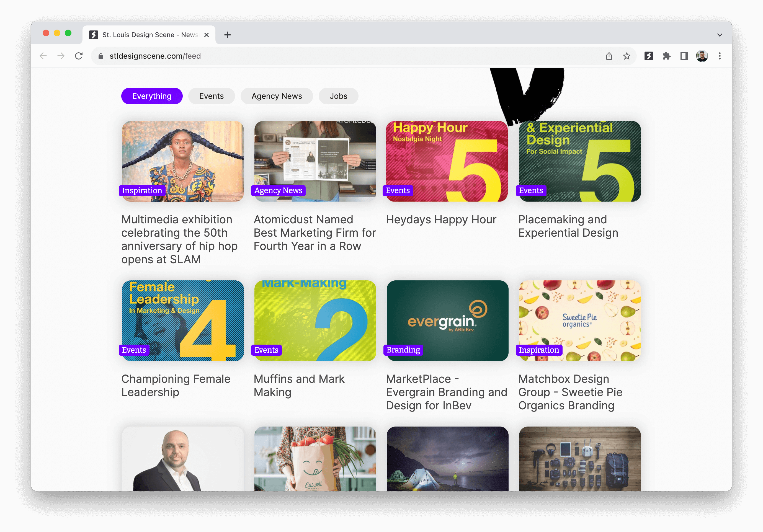Open the Mark-Making event thumbnail

[315, 321]
